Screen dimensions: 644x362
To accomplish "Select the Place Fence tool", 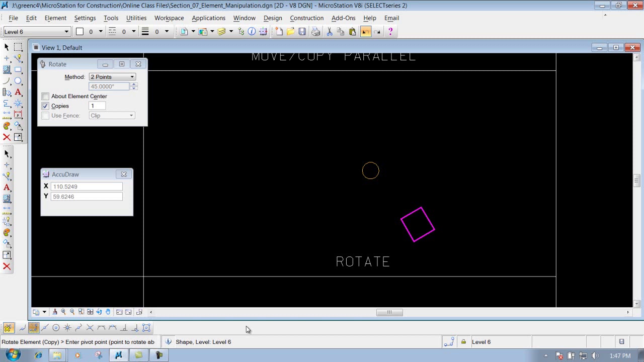I will pyautogui.click(x=18, y=47).
